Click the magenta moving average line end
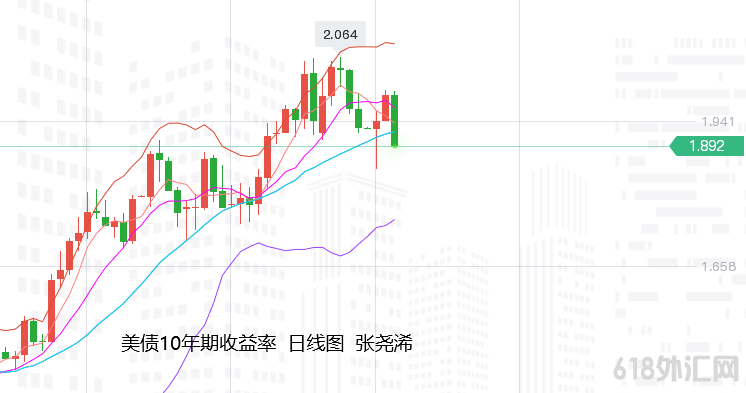Screen dimensions: 746x393 (393, 106)
